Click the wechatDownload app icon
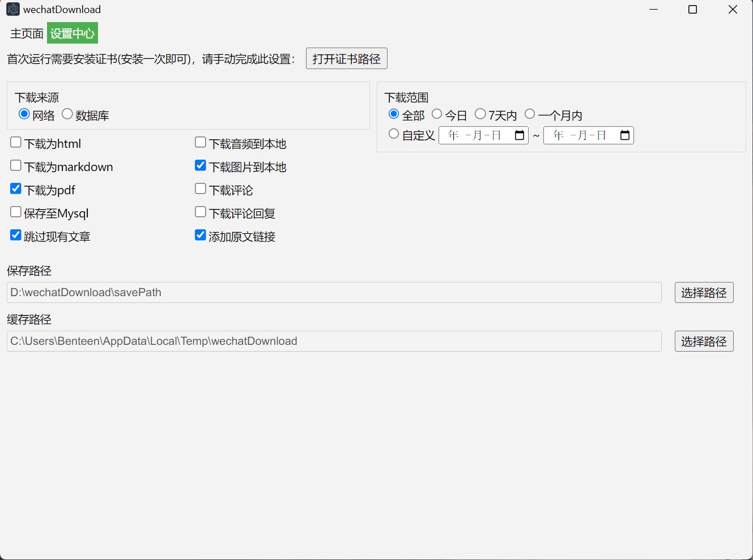This screenshot has height=560, width=753. [12, 9]
